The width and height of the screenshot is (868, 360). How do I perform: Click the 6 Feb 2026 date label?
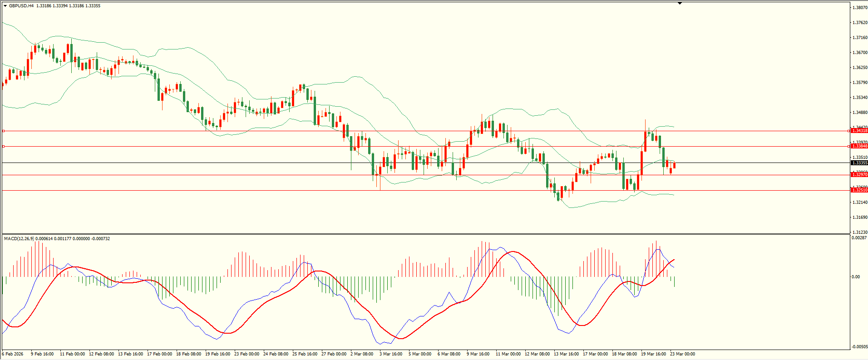point(13,354)
